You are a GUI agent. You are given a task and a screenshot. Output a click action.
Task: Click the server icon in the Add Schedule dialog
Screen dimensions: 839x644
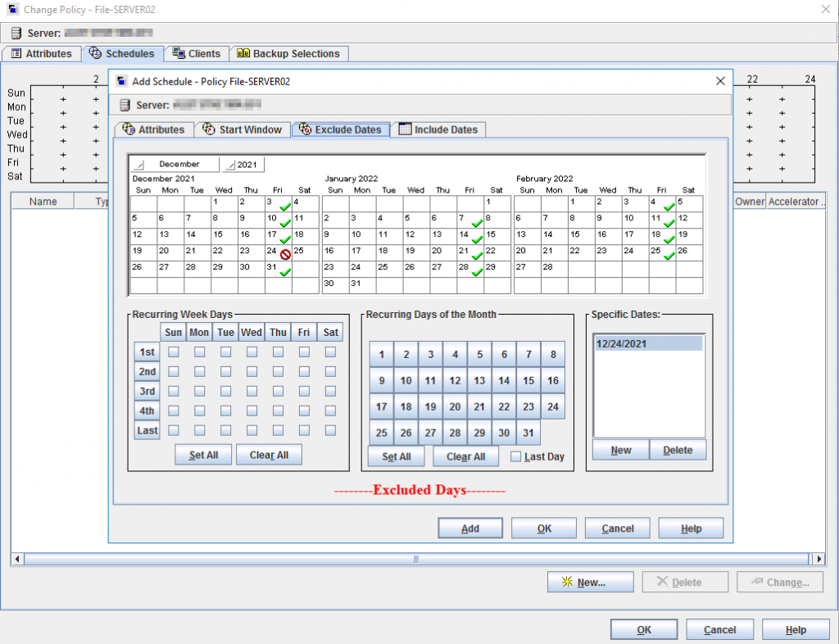[125, 105]
